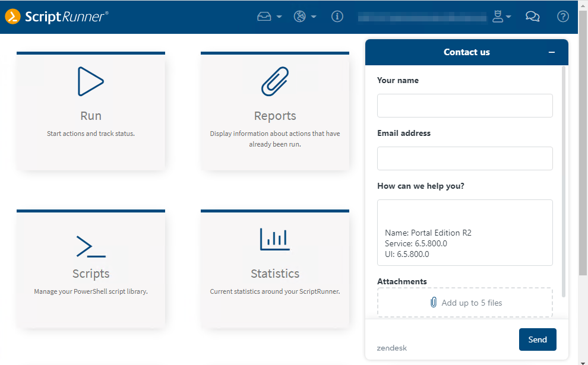This screenshot has height=365, width=588.
Task: Open help question mark icon
Action: 562,17
